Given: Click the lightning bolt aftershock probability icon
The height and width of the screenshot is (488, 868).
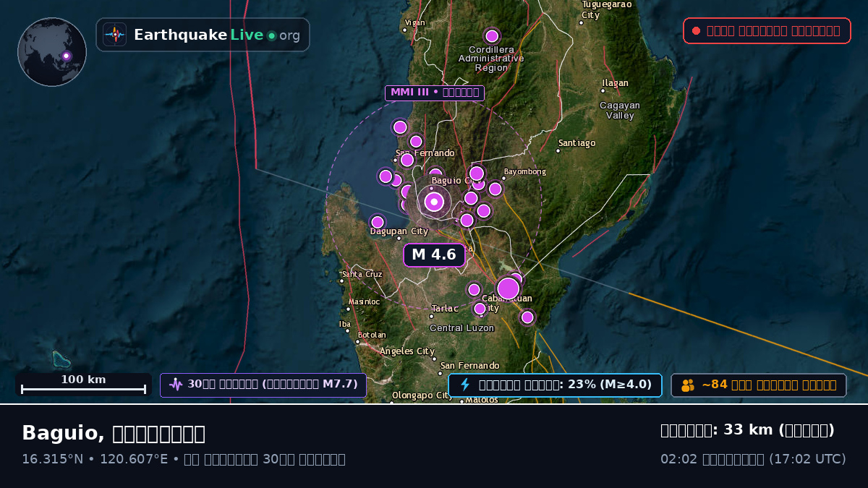Looking at the screenshot, I should [465, 385].
